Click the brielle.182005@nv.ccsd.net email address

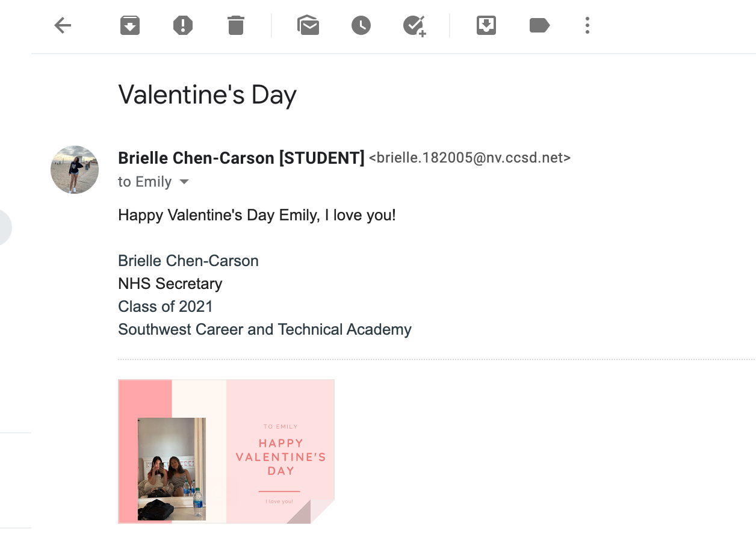click(x=469, y=158)
